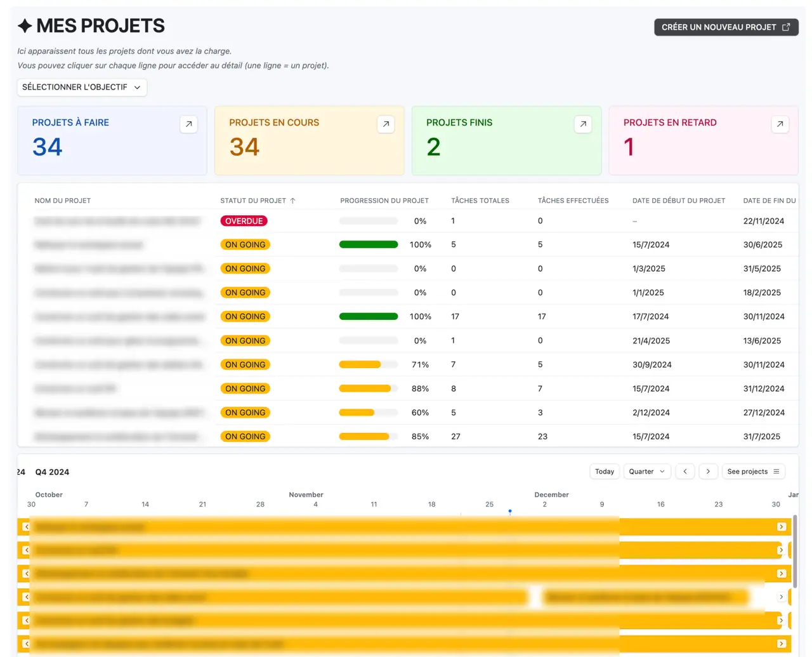The image size is (812, 657).
Task: Go to previous quarter in timeline
Action: [x=685, y=472]
